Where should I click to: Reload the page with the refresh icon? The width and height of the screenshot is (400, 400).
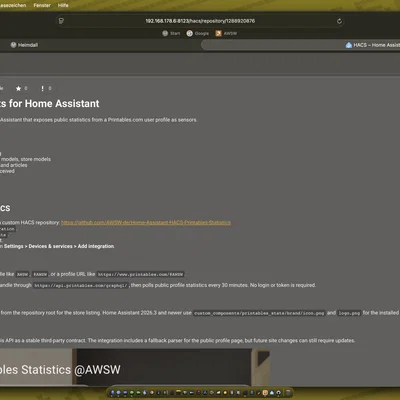click(x=339, y=21)
